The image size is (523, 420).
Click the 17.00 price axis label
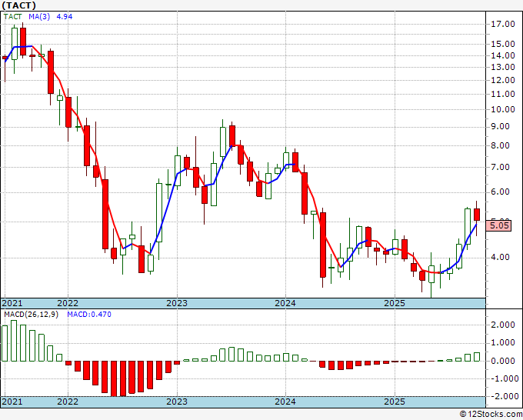[503, 24]
